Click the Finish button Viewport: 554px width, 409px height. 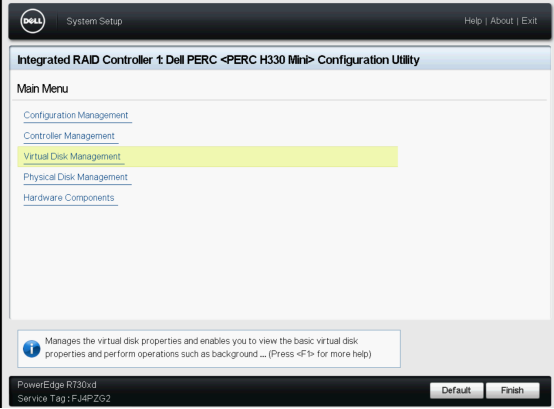(x=512, y=390)
